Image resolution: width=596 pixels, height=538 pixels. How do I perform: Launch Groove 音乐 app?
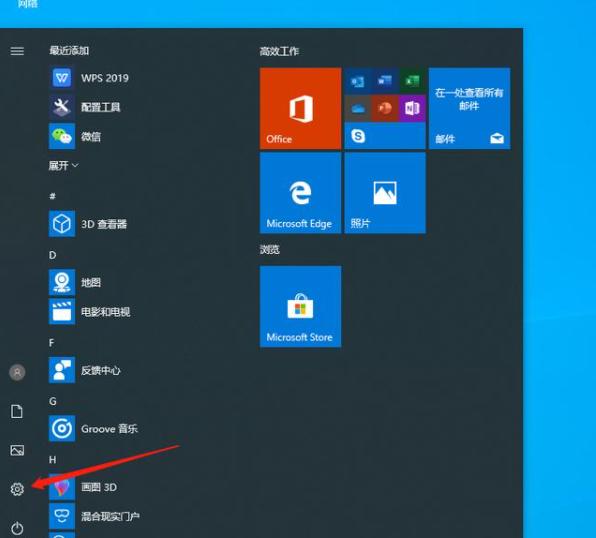(94, 429)
